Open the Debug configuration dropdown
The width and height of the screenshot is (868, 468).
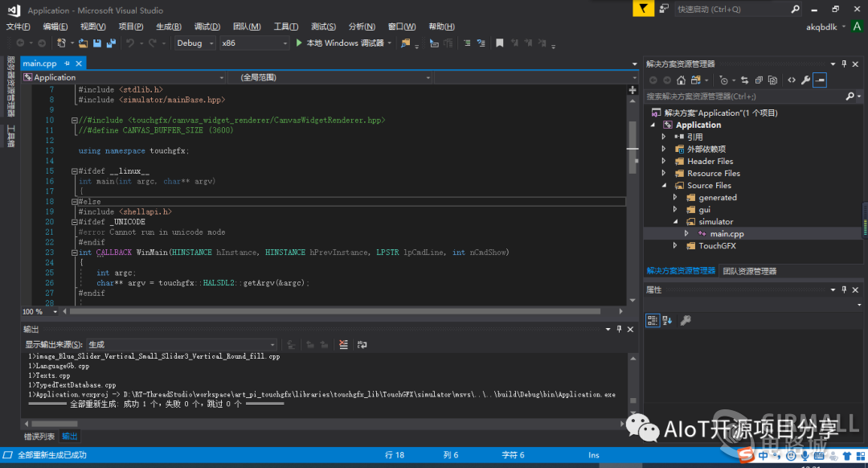[x=194, y=43]
